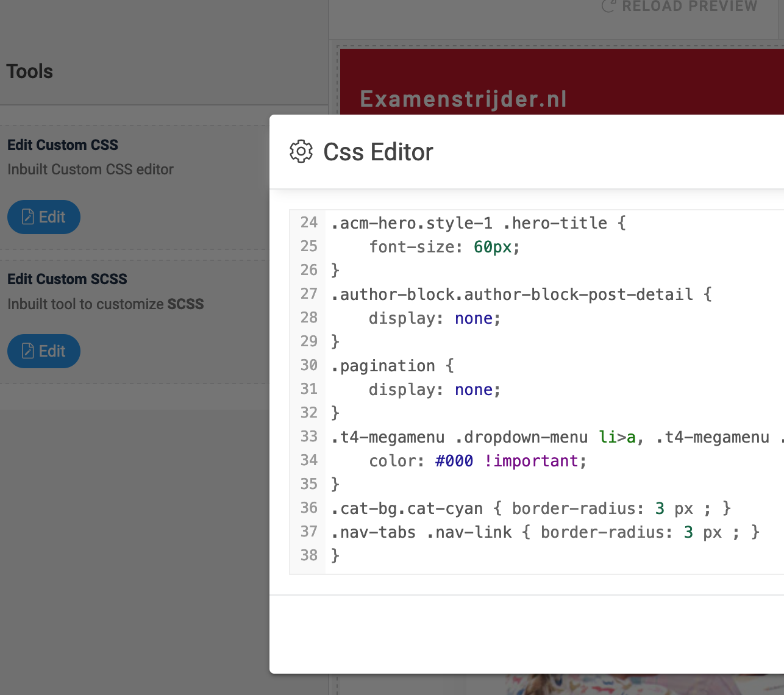Click line number 35 in the gutter
Viewport: 784px width, 695px height.
(x=309, y=484)
